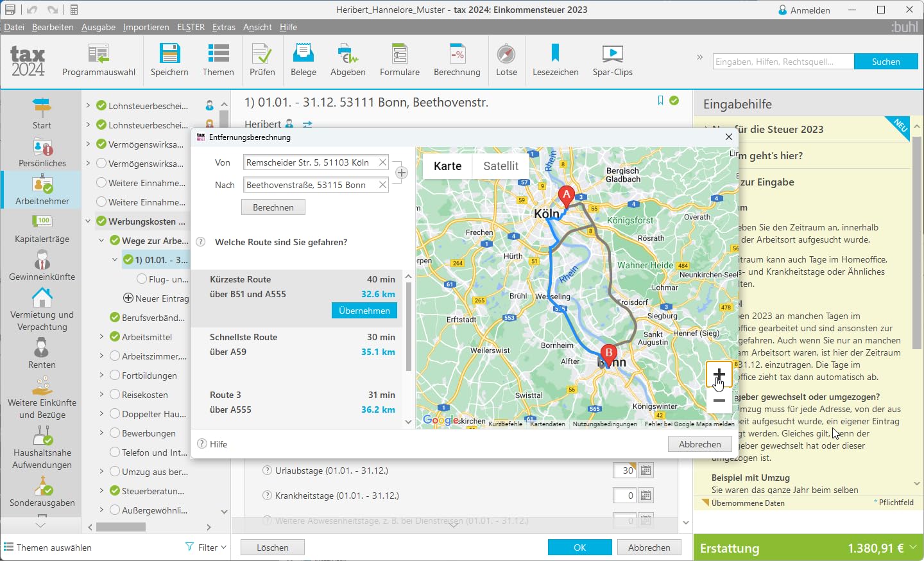The image size is (924, 561).
Task: Collapse the Wege zur Arbe... node
Action: 101,241
